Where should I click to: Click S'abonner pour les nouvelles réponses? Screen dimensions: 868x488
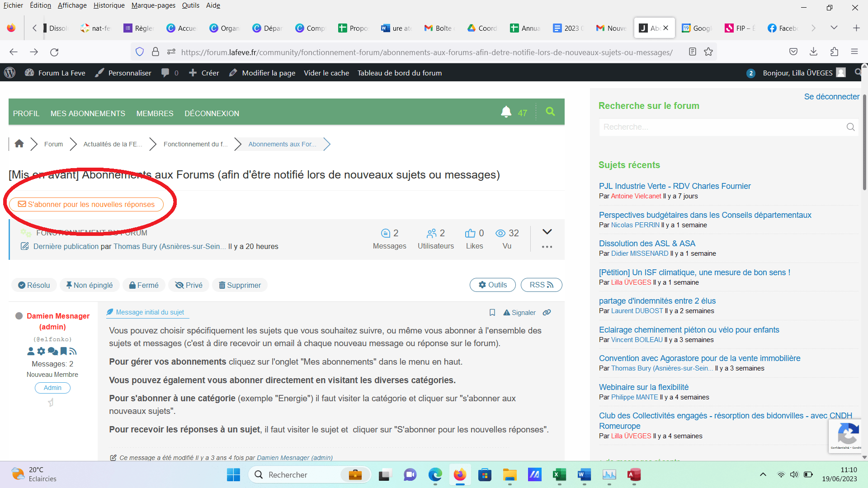(x=86, y=204)
